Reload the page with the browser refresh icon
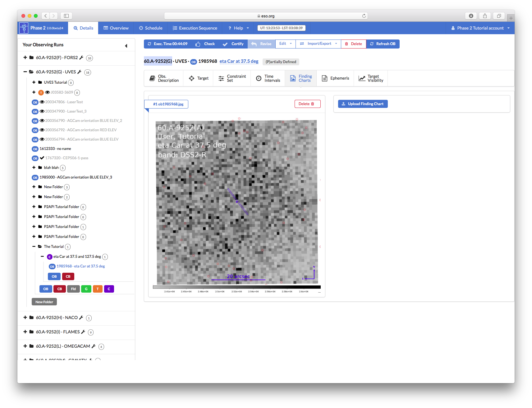Image resolution: width=532 pixels, height=408 pixels. 364,16
